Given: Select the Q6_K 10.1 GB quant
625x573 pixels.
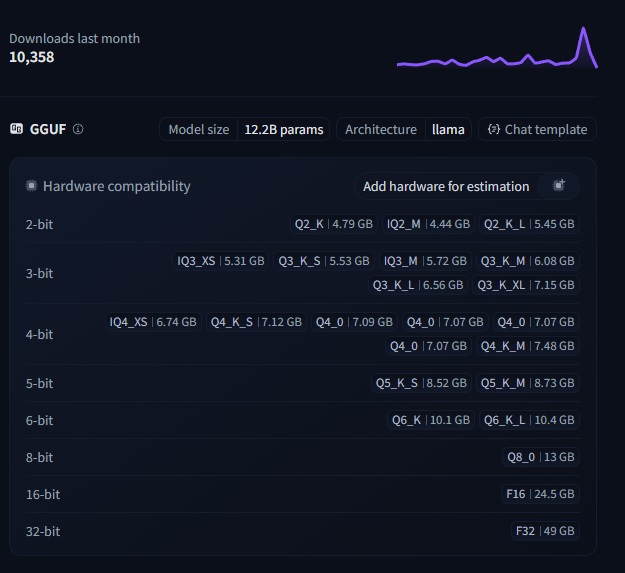Looking at the screenshot, I should pos(431,420).
